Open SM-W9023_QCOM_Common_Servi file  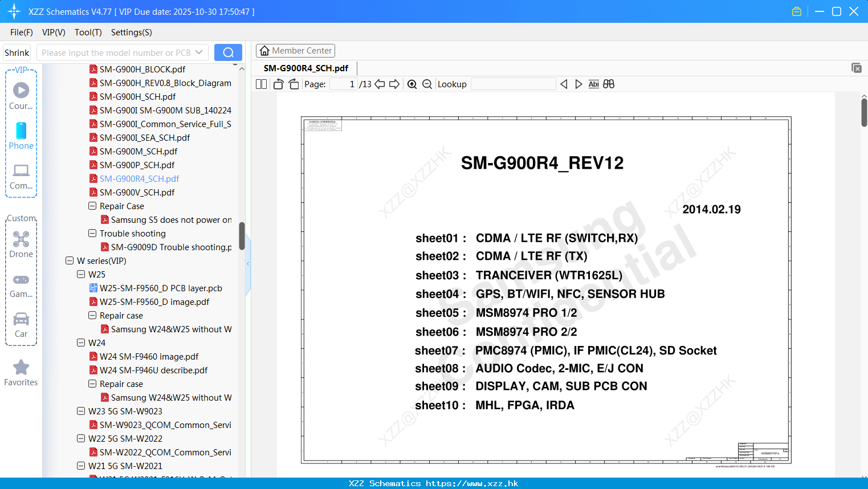click(x=165, y=425)
